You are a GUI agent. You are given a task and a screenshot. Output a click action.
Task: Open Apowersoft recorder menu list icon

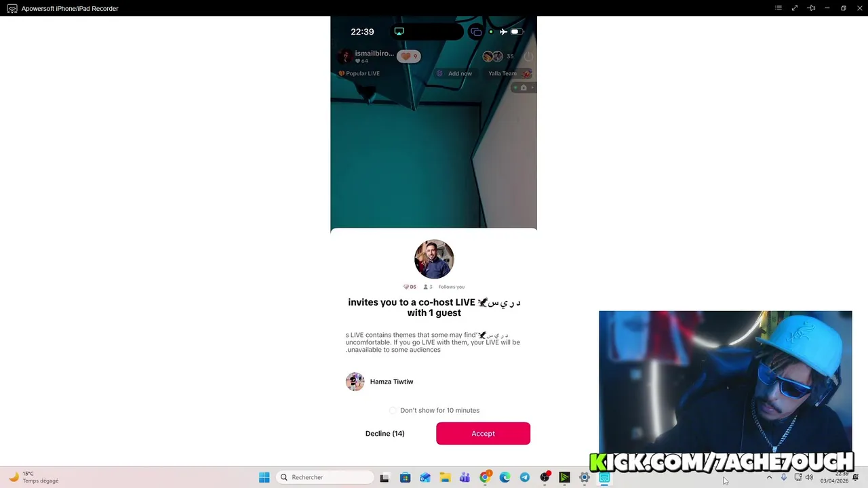[778, 8]
